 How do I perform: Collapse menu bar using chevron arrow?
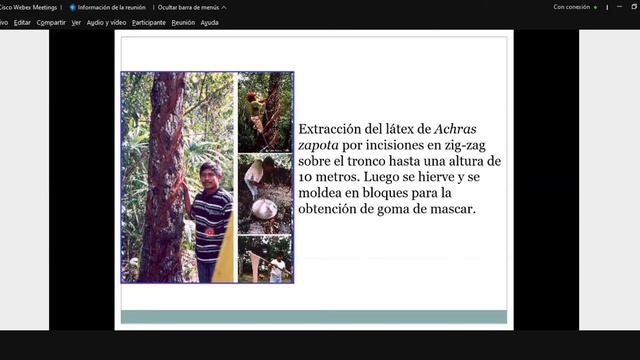click(x=224, y=7)
